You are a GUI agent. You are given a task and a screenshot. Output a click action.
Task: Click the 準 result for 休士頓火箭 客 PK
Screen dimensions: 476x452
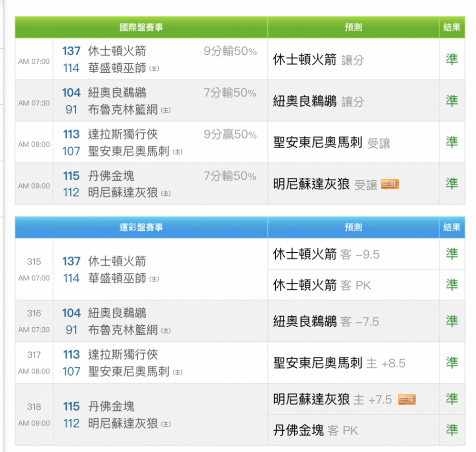(x=452, y=285)
